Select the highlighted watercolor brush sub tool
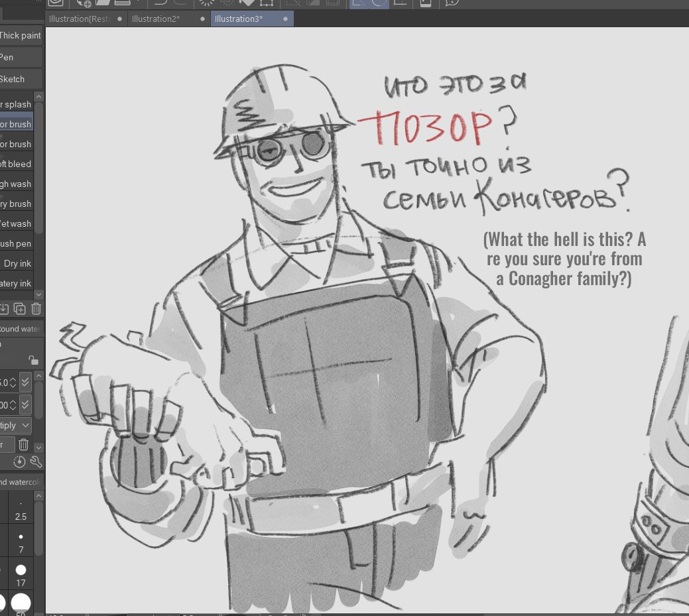The height and width of the screenshot is (616, 689). [17, 125]
